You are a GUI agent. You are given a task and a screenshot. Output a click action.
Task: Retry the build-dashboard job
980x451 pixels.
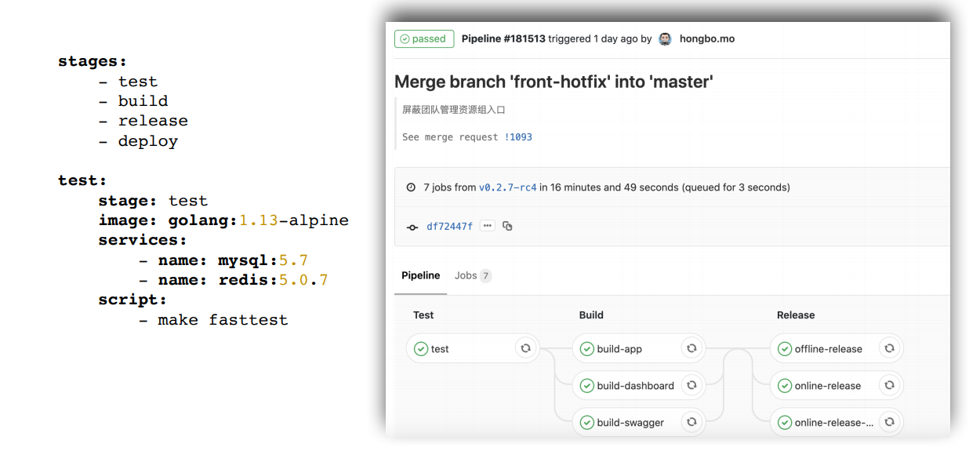(x=691, y=385)
